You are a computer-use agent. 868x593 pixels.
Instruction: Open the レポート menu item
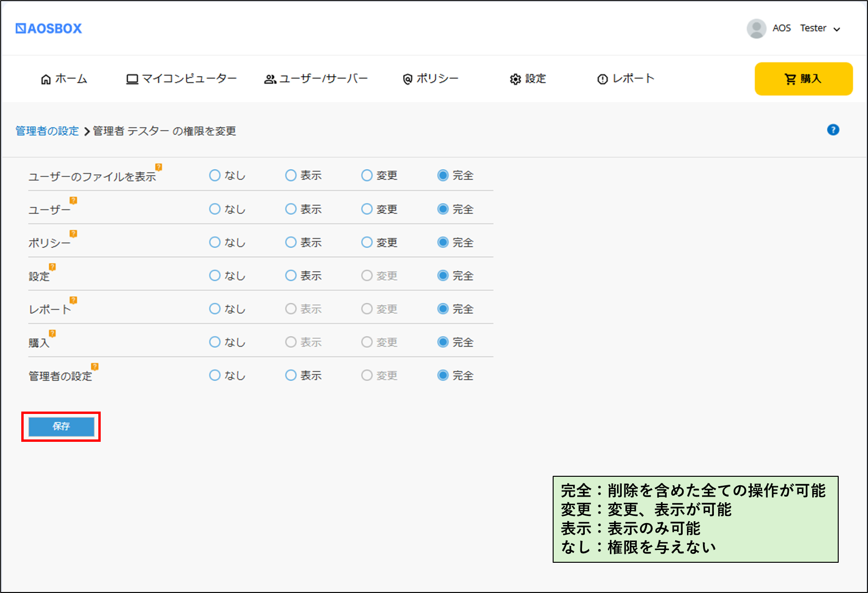[626, 79]
